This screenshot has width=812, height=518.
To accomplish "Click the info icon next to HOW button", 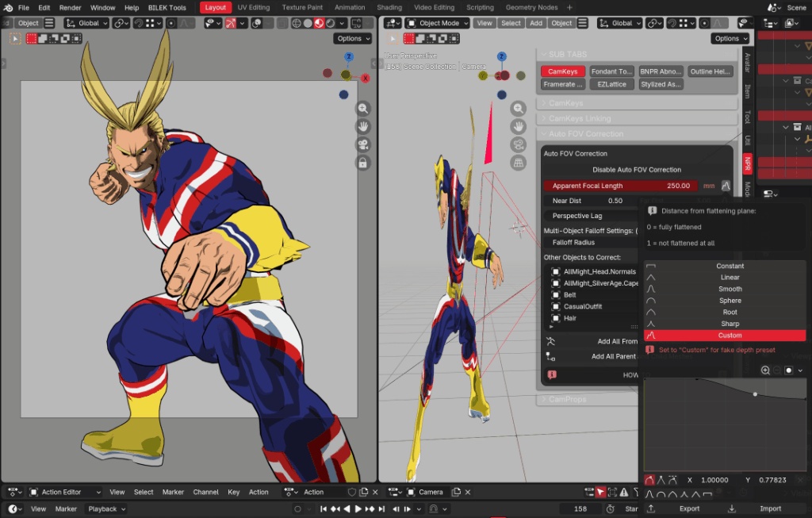I will pos(552,374).
